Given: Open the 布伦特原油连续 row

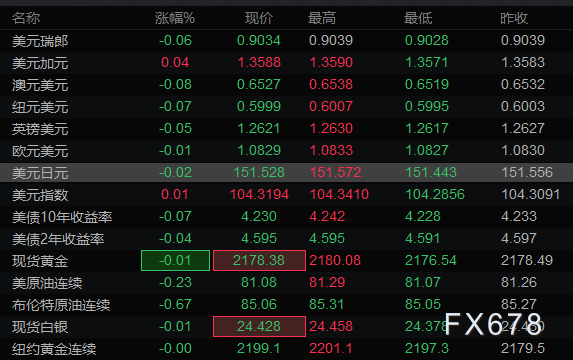Looking at the screenshot, I should [x=286, y=304].
